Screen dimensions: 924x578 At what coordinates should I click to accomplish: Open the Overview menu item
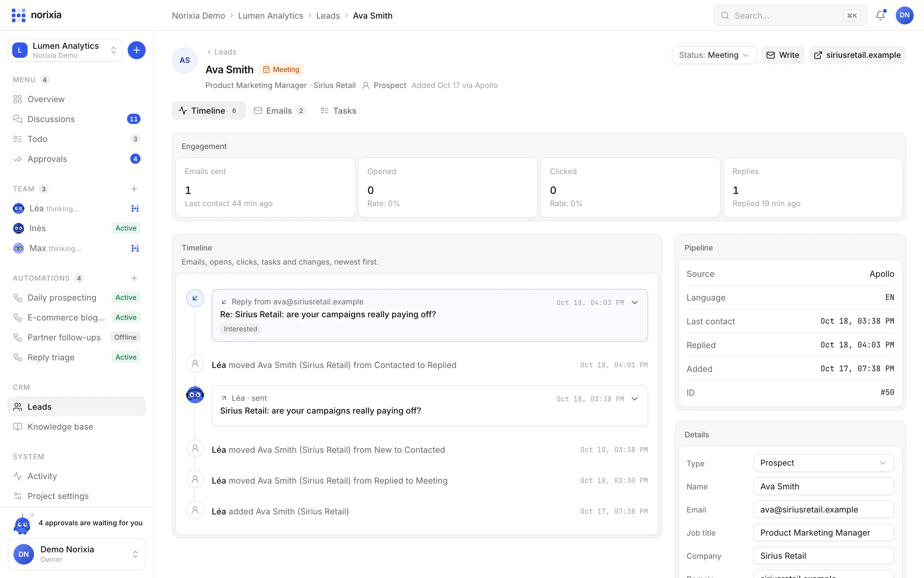76,99
